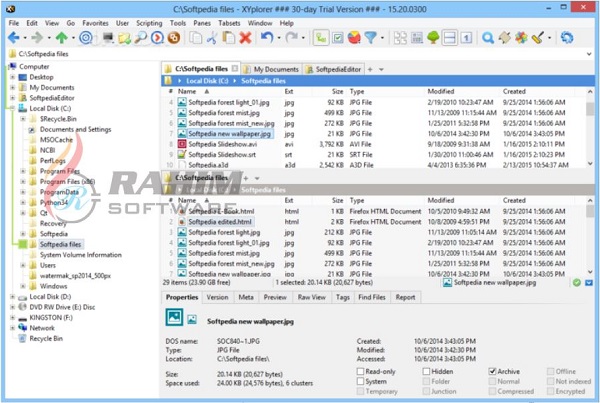Open tab list dropdown in upper pane
This screenshot has height=403, width=600.
381,69
